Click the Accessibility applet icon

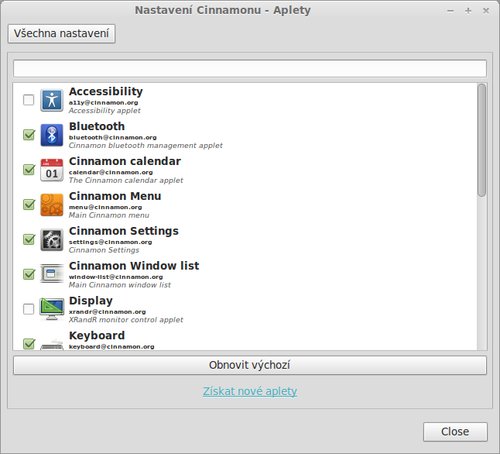(52, 100)
